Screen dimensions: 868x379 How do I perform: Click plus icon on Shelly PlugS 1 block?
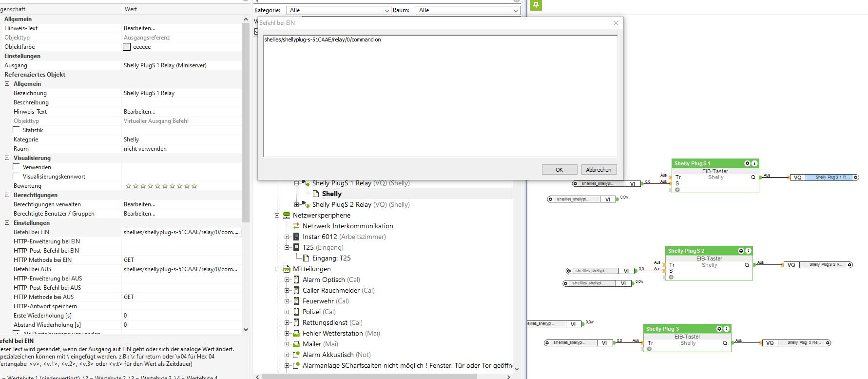pos(677,189)
